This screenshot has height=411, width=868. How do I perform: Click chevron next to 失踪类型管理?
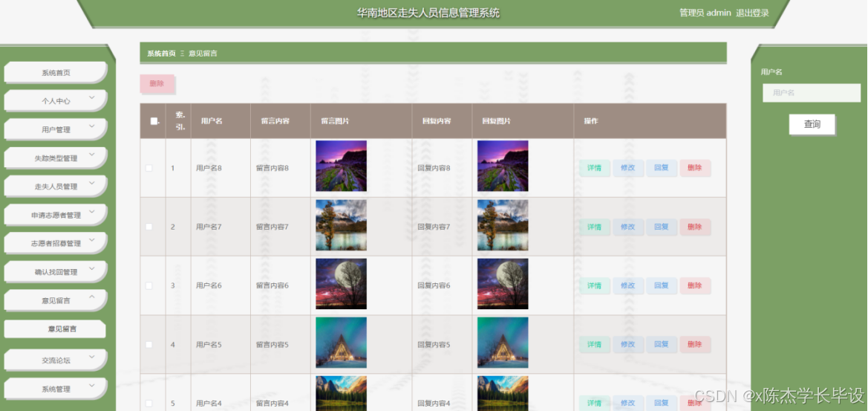[92, 155]
